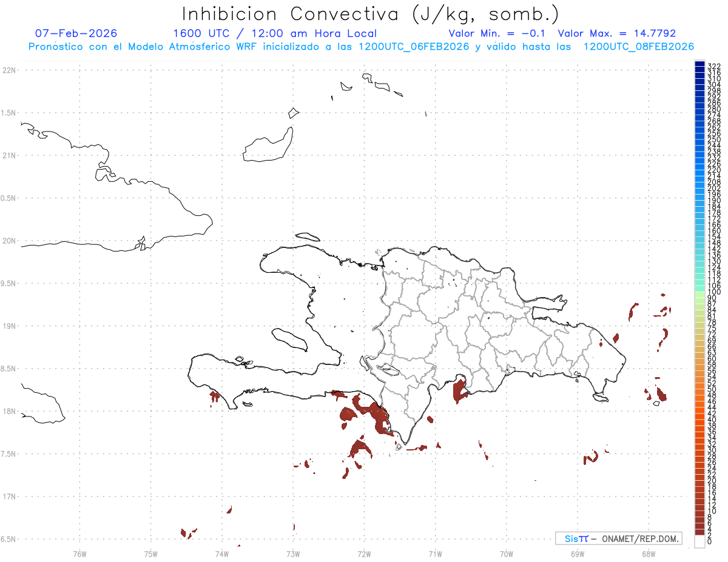
Task: Click the "20N" latitude label
Action: tap(8, 241)
